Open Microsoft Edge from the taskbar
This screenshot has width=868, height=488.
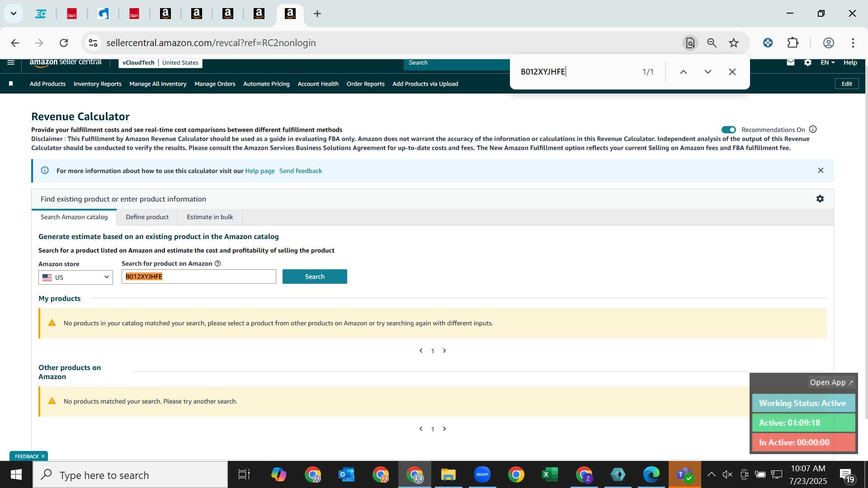point(651,475)
